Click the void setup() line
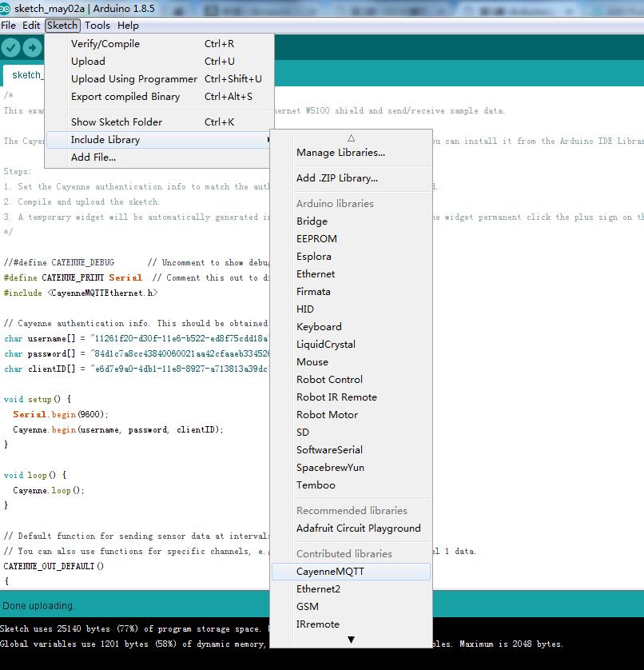This screenshot has height=670, width=644. (x=38, y=400)
